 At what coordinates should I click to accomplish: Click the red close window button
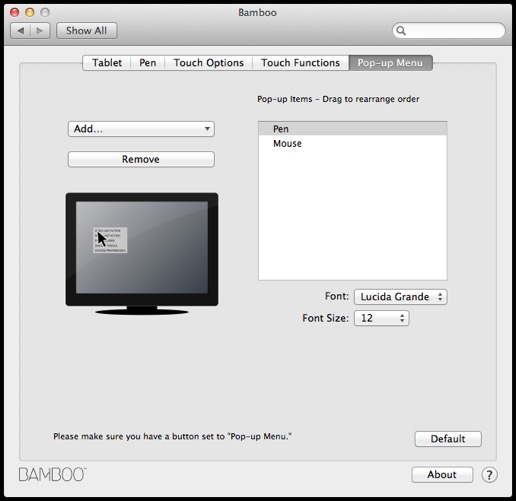click(15, 12)
